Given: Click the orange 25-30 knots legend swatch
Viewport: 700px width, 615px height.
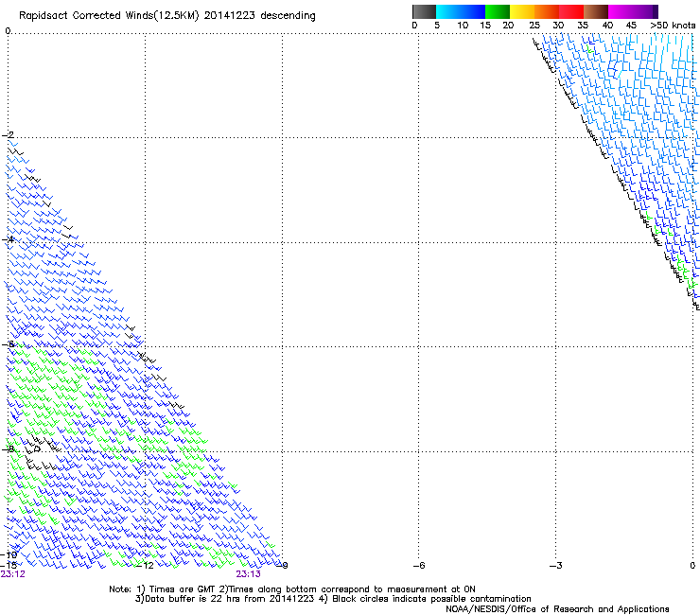Looking at the screenshot, I should (x=547, y=11).
